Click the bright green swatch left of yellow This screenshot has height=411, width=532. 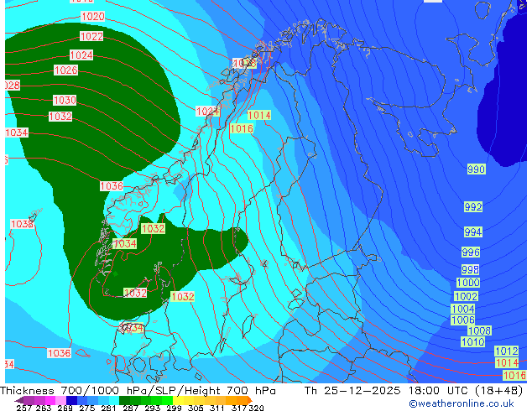167,400
